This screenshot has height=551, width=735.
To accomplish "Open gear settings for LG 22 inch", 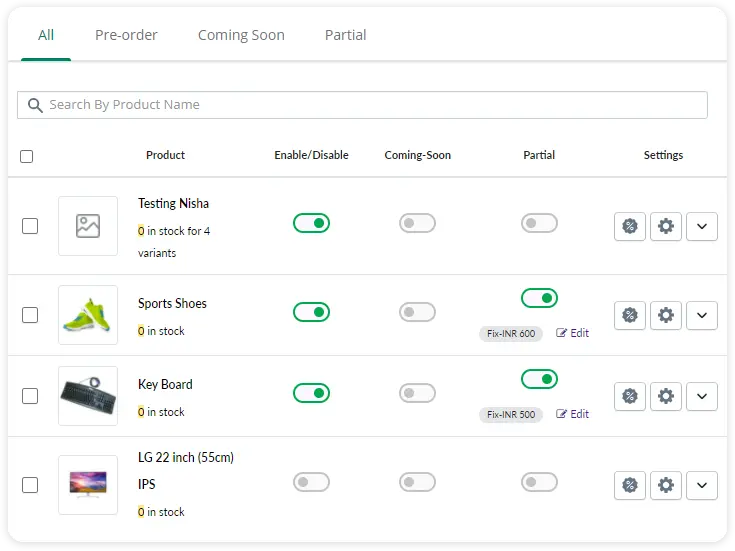I will (x=666, y=486).
